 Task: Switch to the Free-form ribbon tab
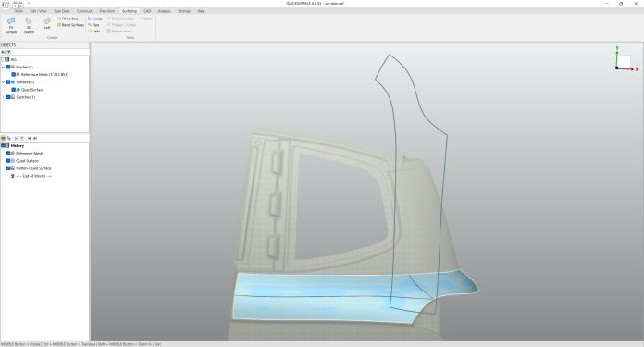point(107,11)
